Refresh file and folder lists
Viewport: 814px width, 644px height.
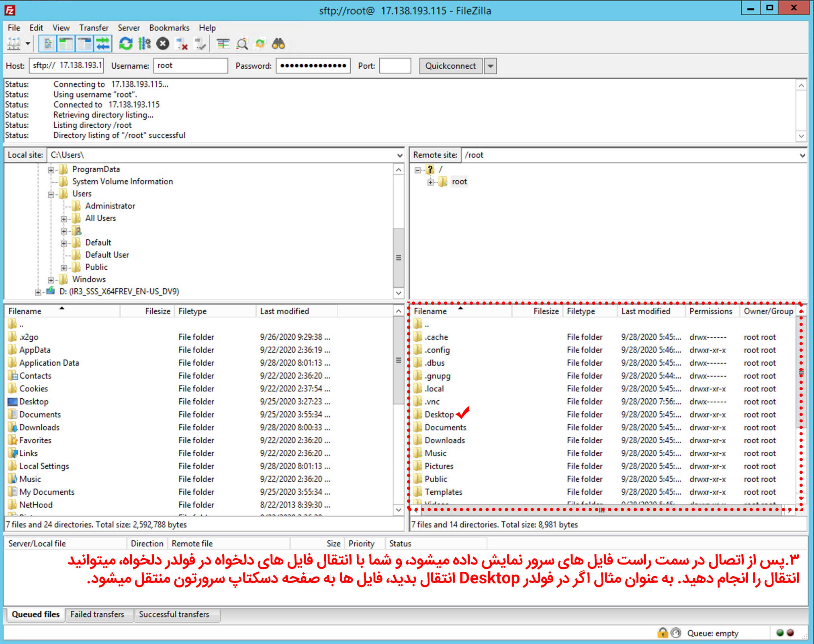pyautogui.click(x=126, y=44)
